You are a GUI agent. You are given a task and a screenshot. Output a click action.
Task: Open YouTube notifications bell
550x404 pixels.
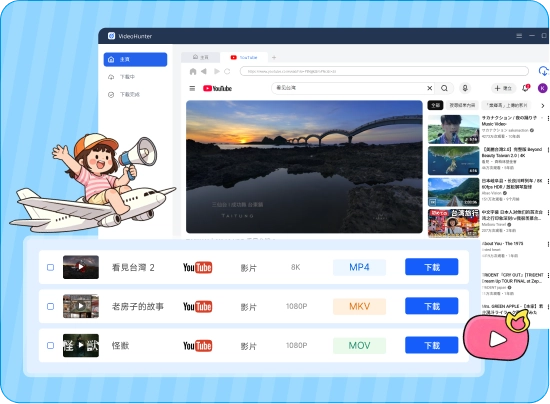click(x=526, y=88)
